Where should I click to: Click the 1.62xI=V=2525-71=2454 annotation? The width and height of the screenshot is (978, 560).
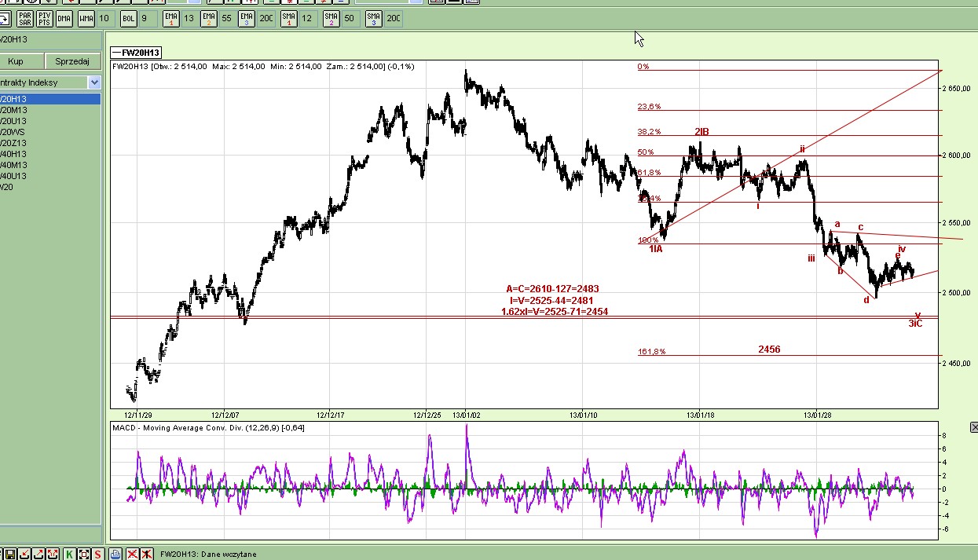tap(555, 312)
